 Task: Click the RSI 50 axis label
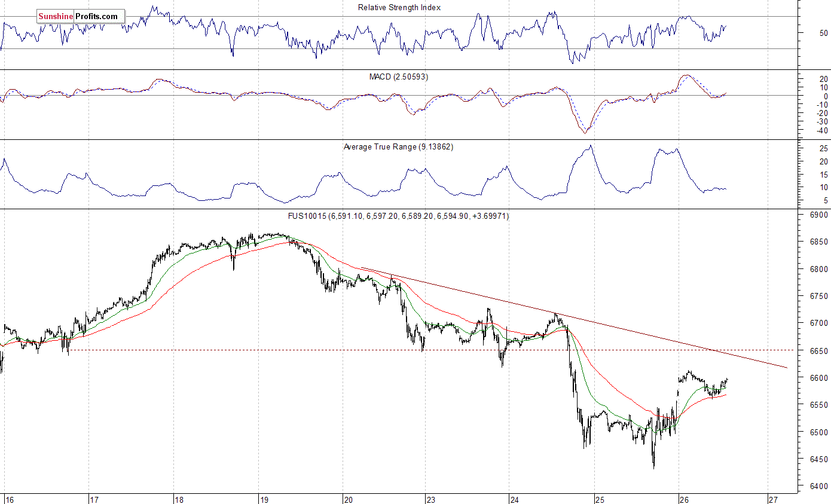[x=824, y=33]
